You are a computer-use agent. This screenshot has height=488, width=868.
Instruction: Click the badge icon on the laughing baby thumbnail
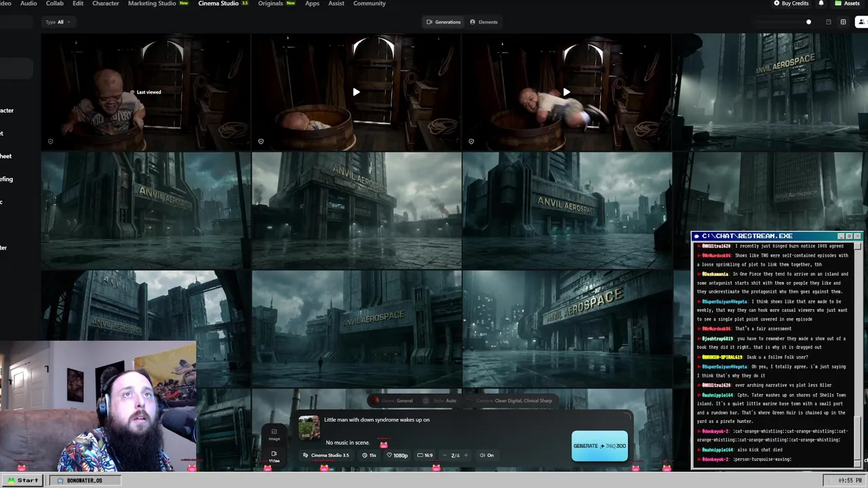[50, 142]
